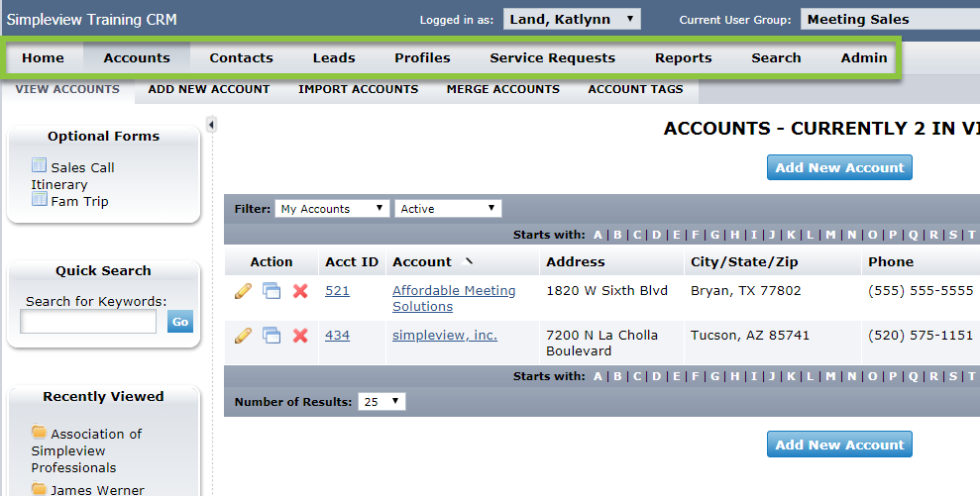Viewport: 980px width, 496px height.
Task: Focus the Search for Keywords field
Action: pyautogui.click(x=88, y=322)
